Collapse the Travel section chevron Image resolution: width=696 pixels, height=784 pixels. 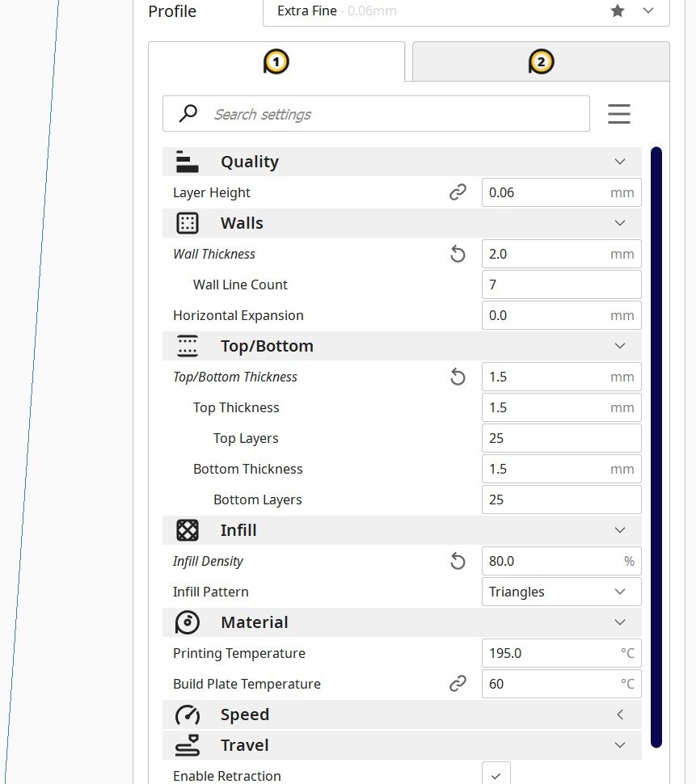pos(620,745)
